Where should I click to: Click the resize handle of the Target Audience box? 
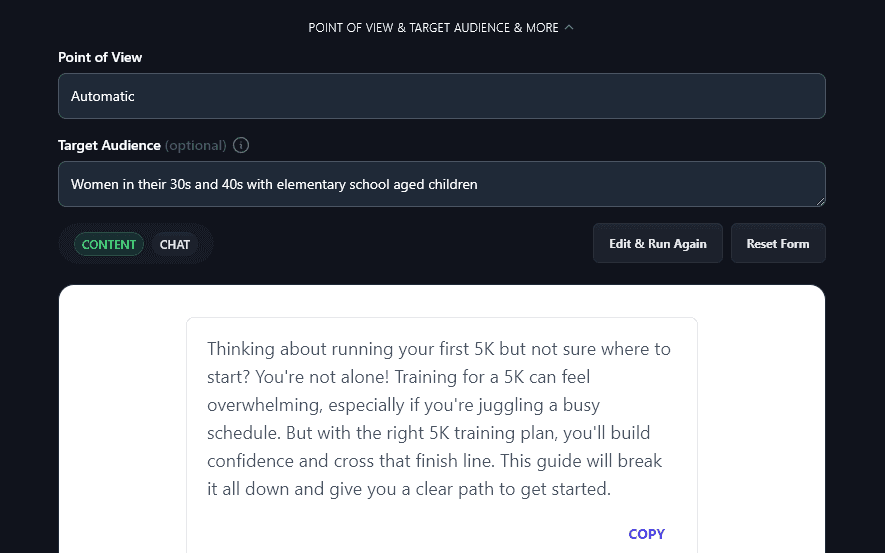tap(819, 200)
